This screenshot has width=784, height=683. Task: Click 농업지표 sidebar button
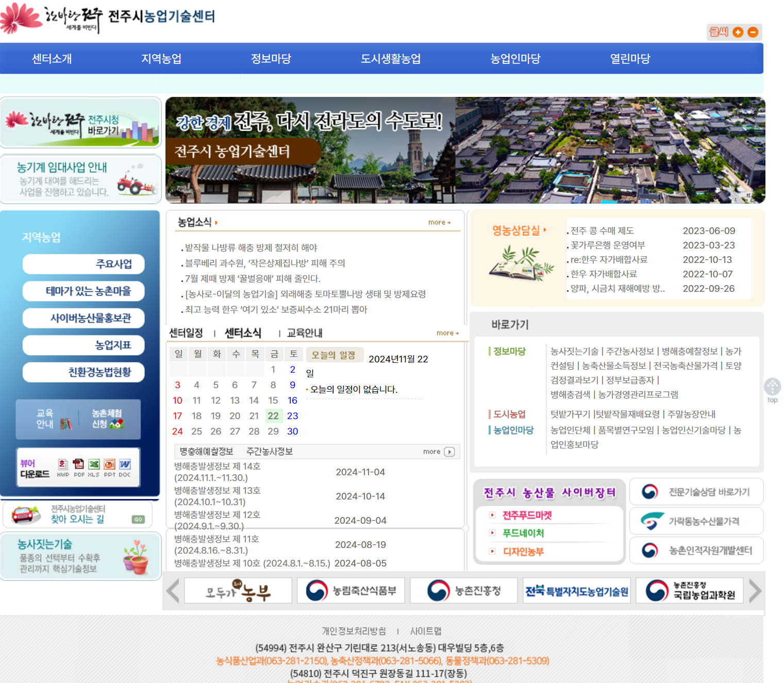coord(84,345)
